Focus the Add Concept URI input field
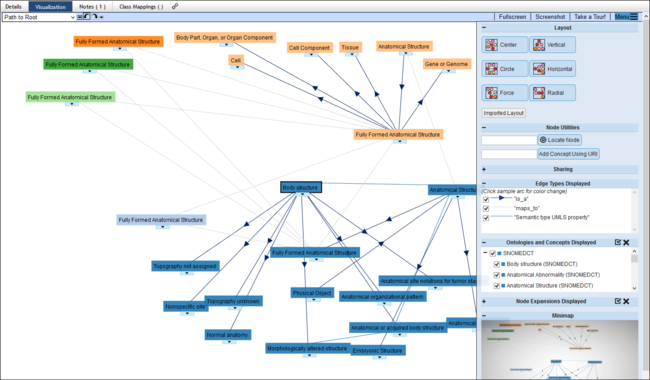The image size is (650, 380). click(x=509, y=154)
